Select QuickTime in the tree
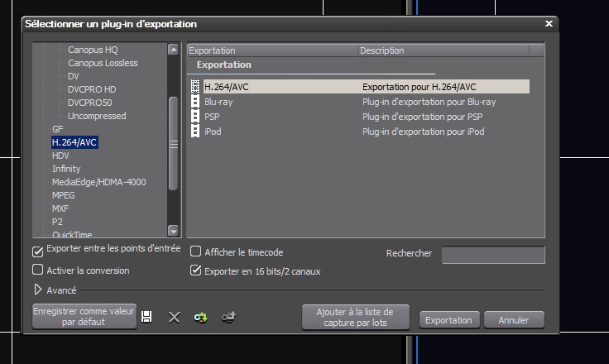The image size is (609, 364). (x=72, y=234)
